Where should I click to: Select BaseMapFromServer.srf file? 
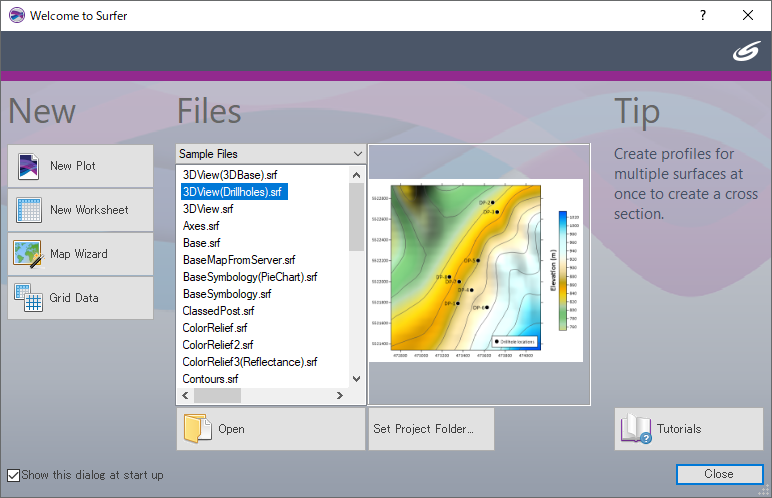pyautogui.click(x=239, y=260)
